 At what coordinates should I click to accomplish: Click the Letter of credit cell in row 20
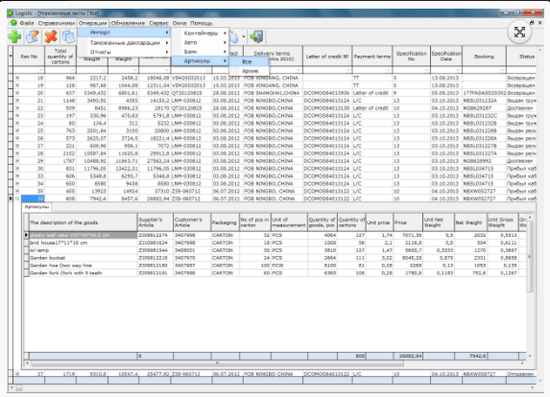[x=372, y=93]
